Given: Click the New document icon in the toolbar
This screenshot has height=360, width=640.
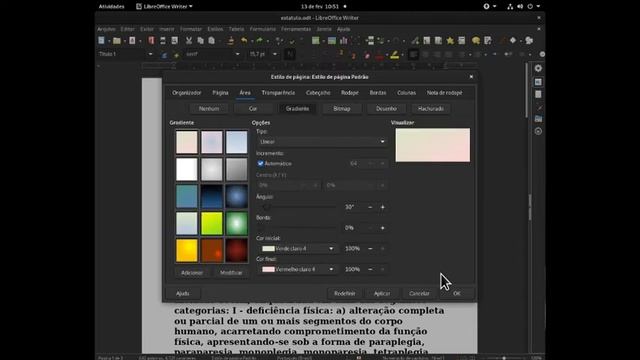Looking at the screenshot, I should click(101, 40).
